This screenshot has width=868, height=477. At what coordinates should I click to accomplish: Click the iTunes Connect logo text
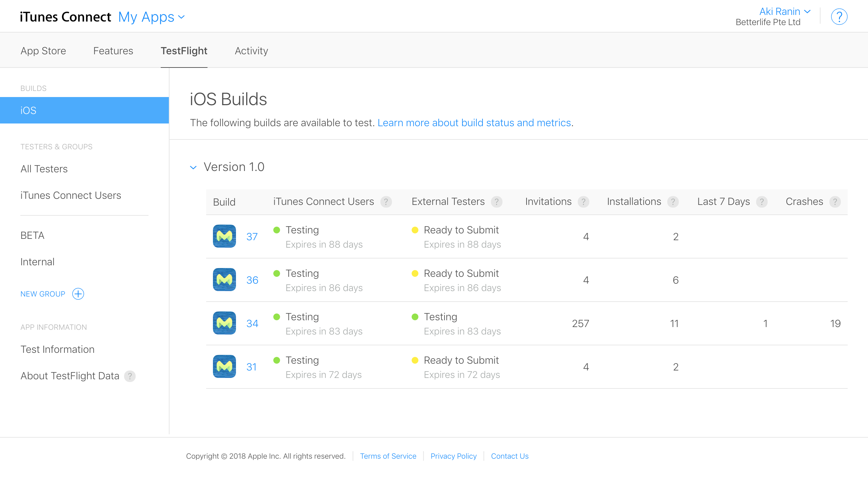point(65,17)
